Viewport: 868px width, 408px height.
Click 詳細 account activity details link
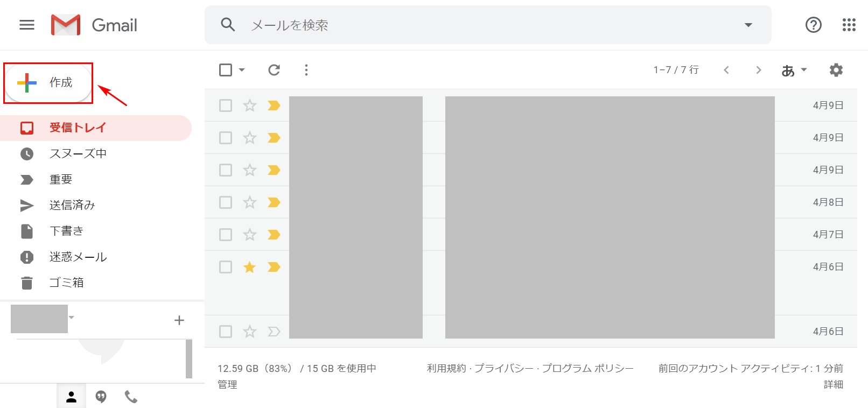(x=833, y=385)
